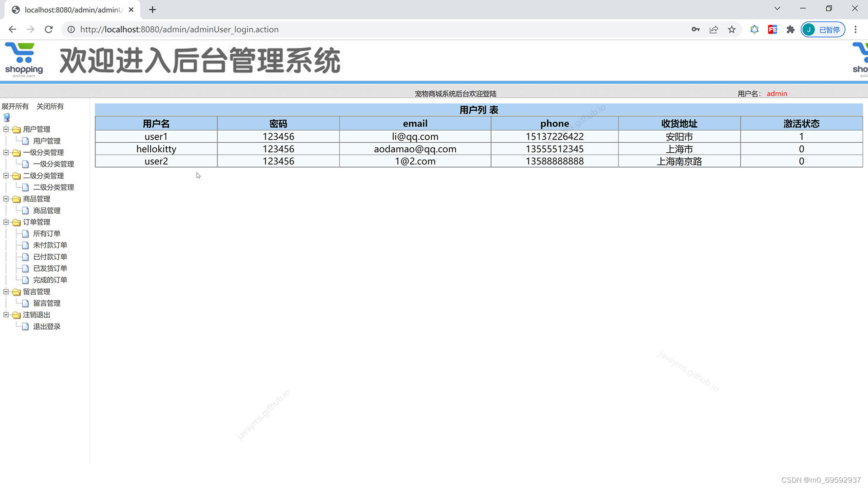Screen dimensions: 868x488
Task: Click the 留言管理 folder icon
Action: coord(16,292)
